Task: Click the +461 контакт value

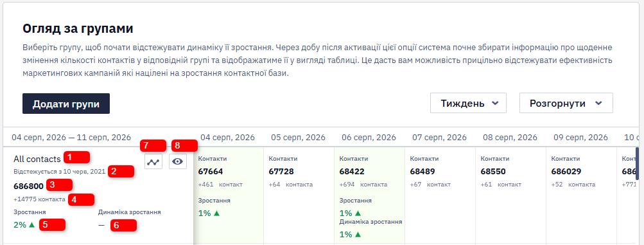Action: [220, 185]
